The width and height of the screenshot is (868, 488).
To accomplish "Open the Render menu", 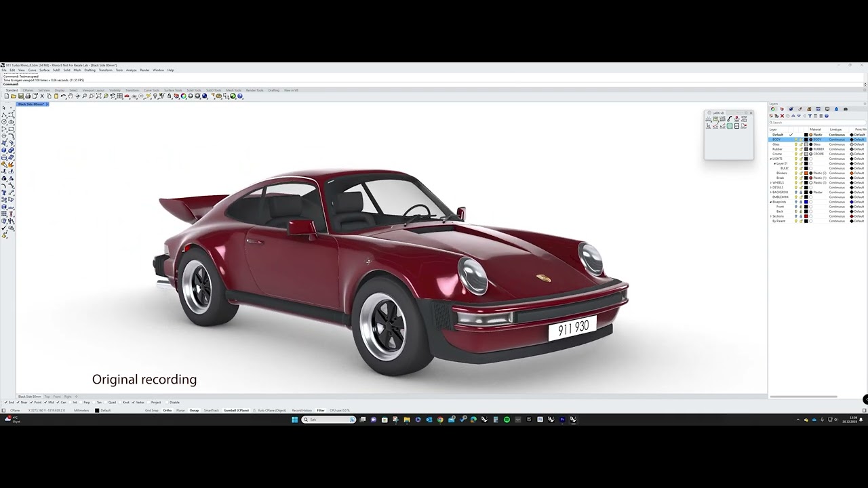I will click(144, 70).
